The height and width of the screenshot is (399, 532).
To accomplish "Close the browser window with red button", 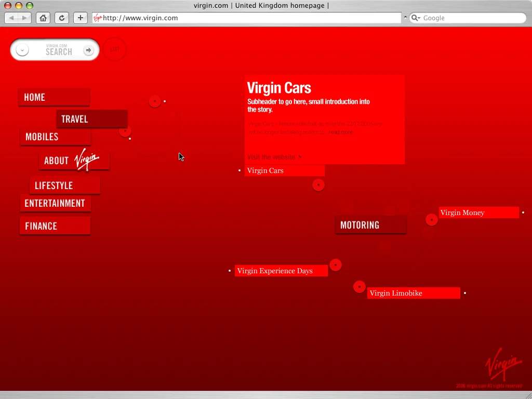I will tap(8, 5).
